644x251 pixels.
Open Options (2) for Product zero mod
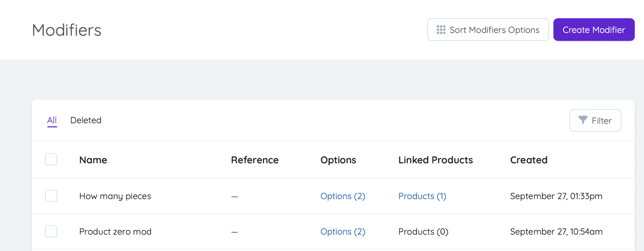pyautogui.click(x=342, y=231)
